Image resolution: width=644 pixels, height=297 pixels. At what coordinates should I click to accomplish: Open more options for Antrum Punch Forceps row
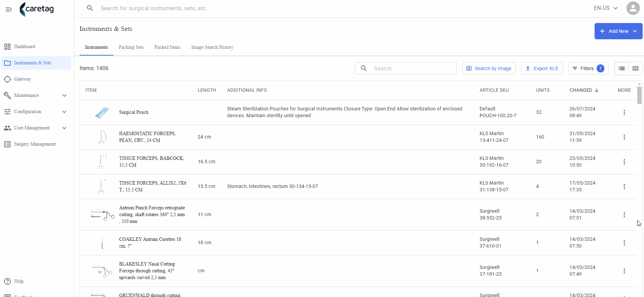(624, 215)
